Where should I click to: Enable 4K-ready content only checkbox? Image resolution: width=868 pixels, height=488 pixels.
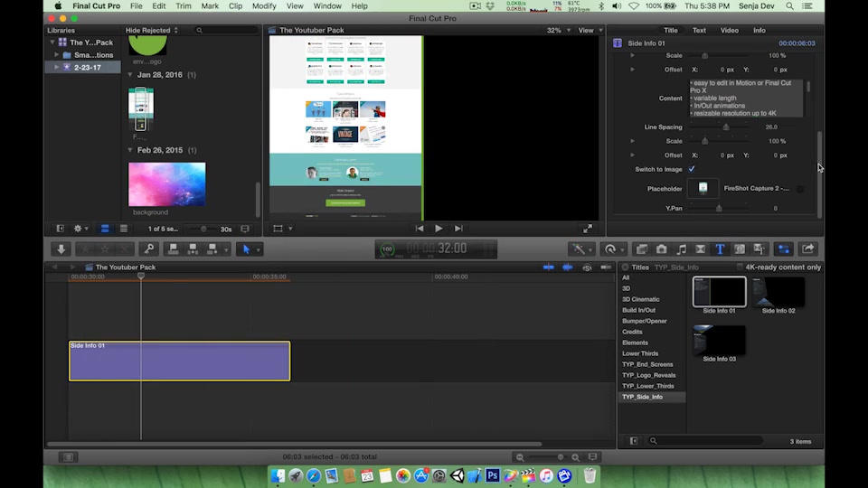(x=740, y=267)
